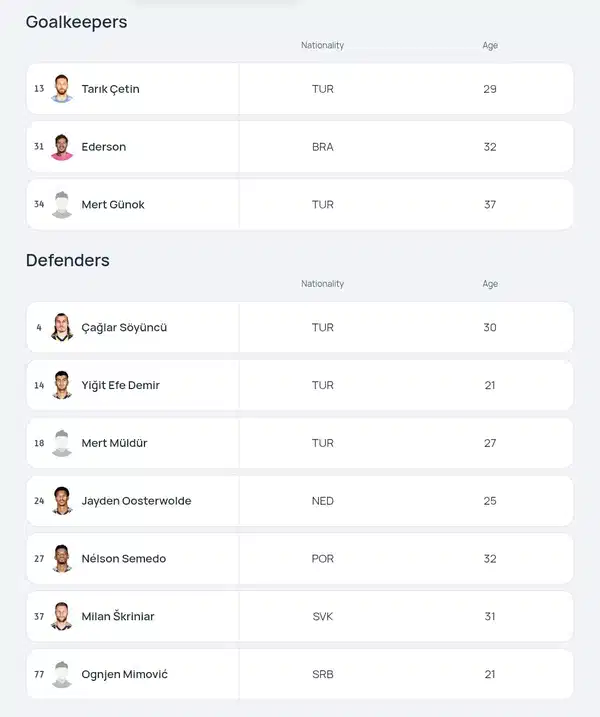
Task: Click the Defenders section heading
Action: click(68, 260)
